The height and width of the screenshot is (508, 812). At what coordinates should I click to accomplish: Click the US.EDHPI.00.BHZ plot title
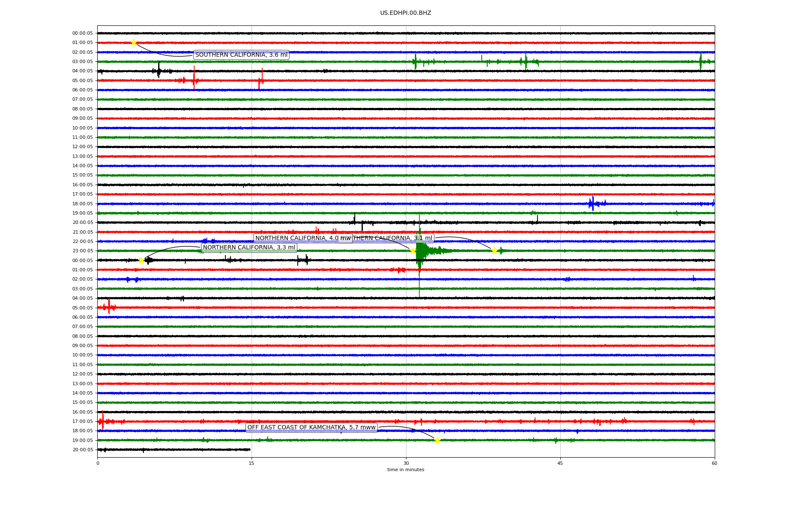(406, 13)
